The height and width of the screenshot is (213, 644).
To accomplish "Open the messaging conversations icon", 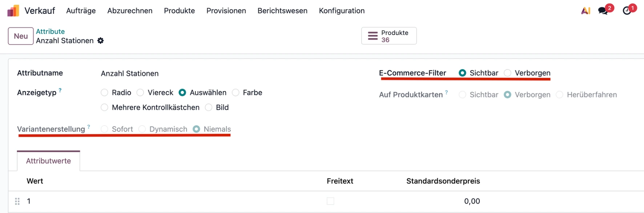I will 603,11.
